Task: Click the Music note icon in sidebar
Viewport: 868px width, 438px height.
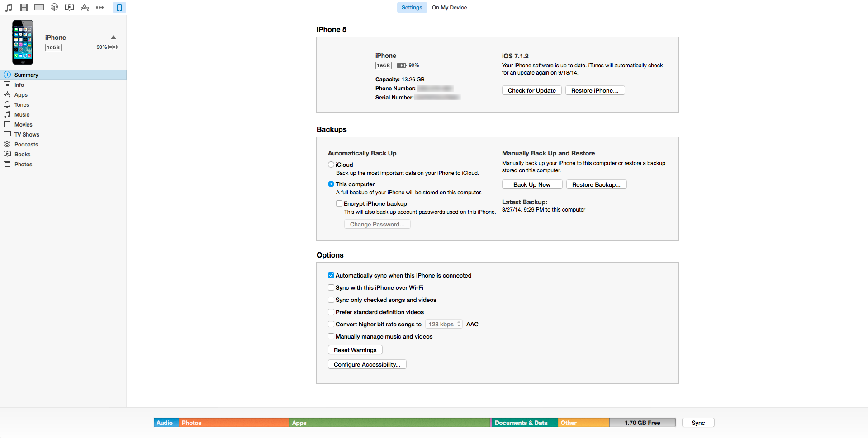Action: point(7,114)
